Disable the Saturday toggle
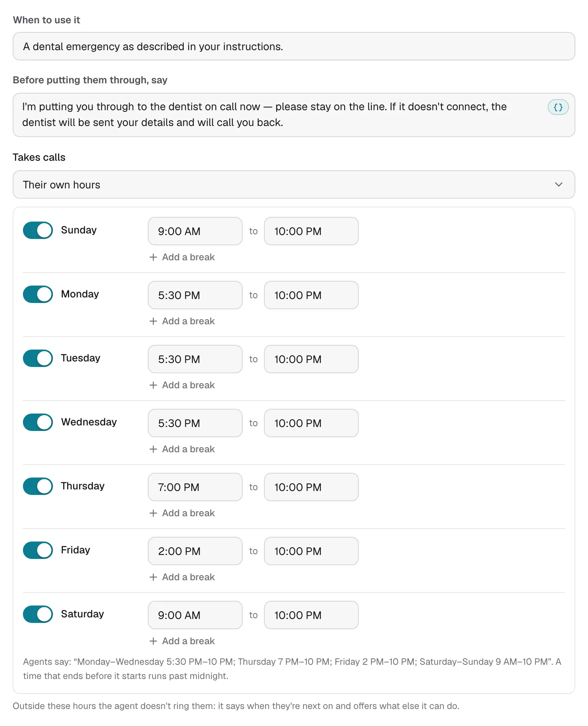588x726 pixels. (x=38, y=614)
